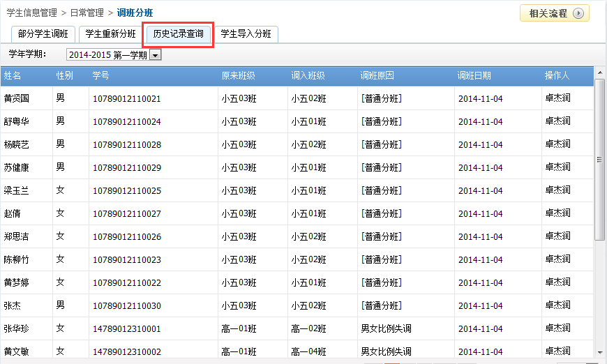Click student number 10789012110026
The width and height of the screenshot is (607, 364).
[127, 236]
